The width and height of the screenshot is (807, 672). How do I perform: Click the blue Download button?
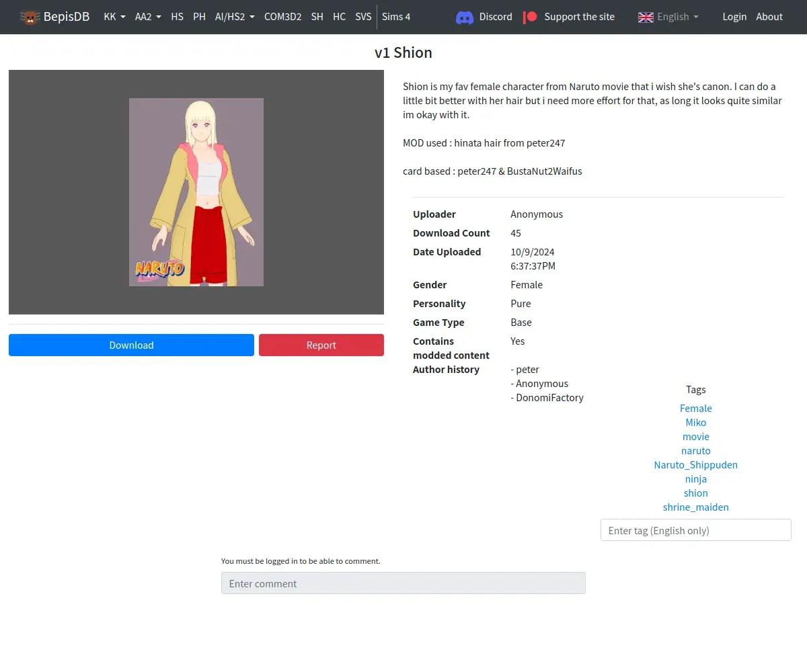tap(131, 345)
